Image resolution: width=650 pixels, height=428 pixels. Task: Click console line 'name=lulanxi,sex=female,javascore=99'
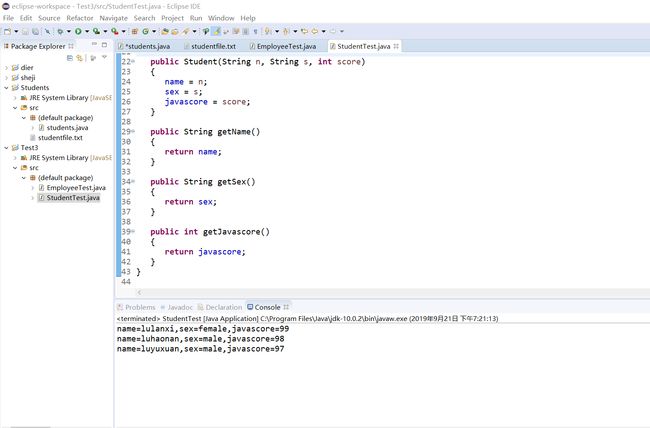(203, 329)
